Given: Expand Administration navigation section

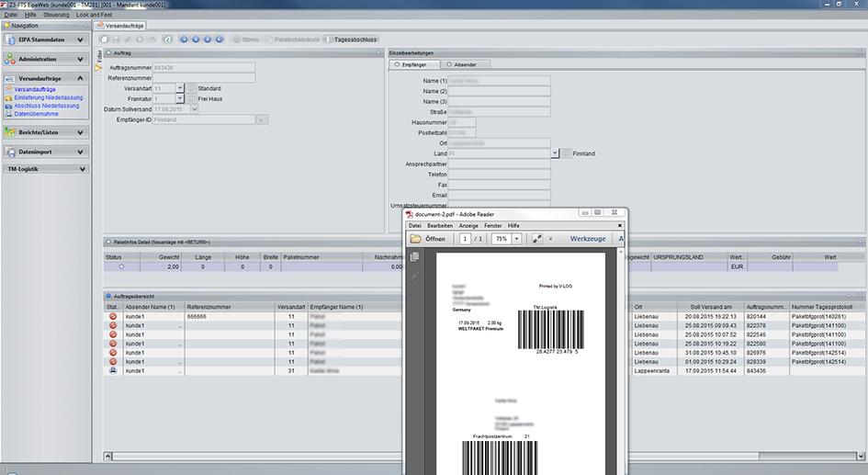Looking at the screenshot, I should 46,59.
